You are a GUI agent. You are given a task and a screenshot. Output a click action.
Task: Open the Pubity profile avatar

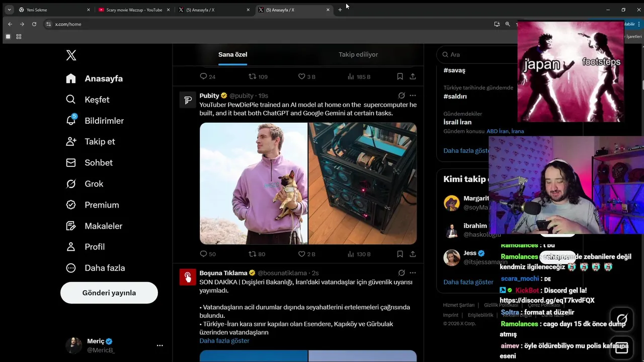pos(188,100)
